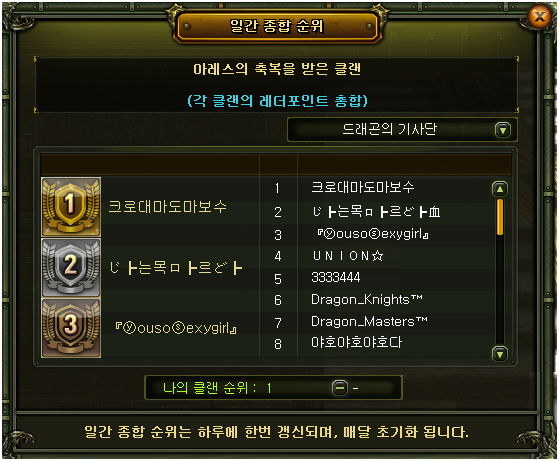Select 야호야호야호다 at rank 8
Screen dimensions: 559x461
[356, 343]
